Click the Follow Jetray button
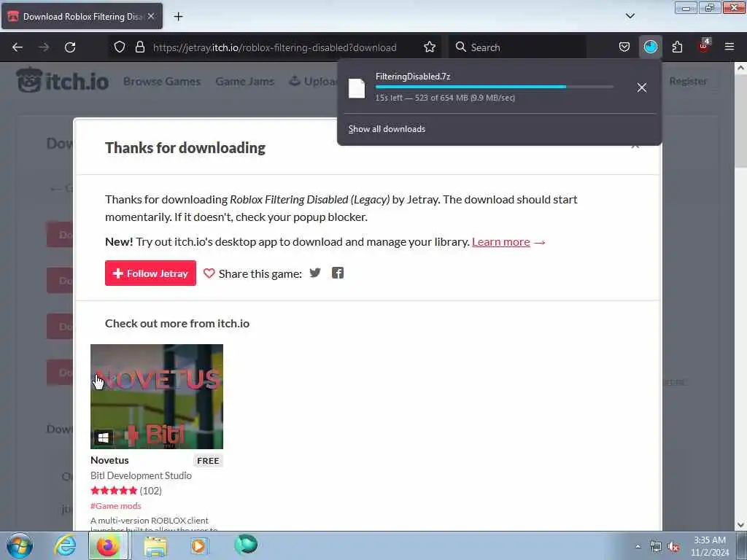Viewport: 747px width, 560px height. [x=150, y=273]
